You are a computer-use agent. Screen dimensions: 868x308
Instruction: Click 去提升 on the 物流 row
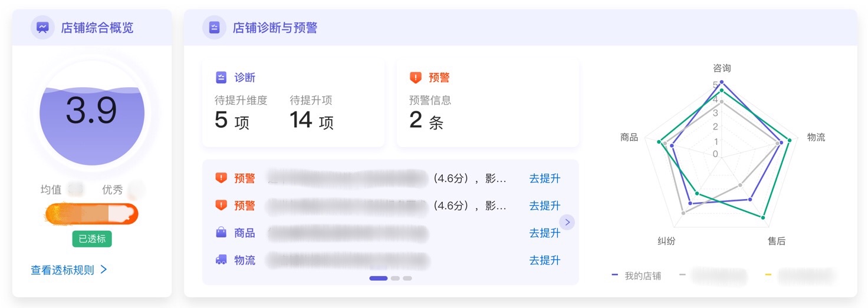coord(544,260)
